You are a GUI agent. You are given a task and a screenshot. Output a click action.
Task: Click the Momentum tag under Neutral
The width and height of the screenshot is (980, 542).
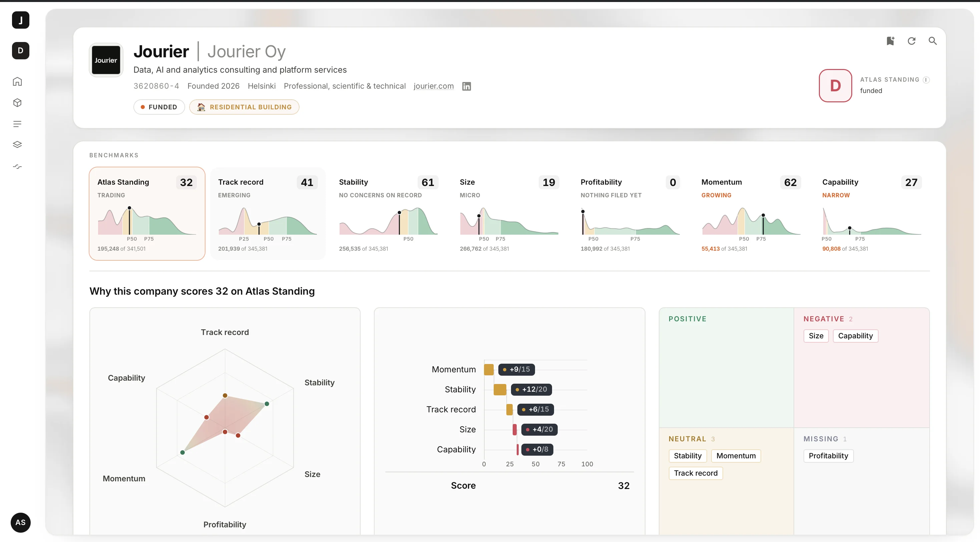[736, 456]
